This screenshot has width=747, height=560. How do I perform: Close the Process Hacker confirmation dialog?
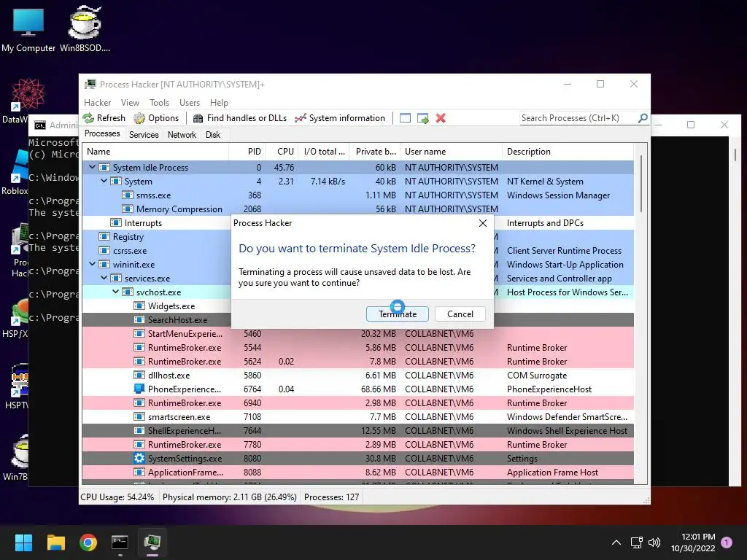click(483, 223)
